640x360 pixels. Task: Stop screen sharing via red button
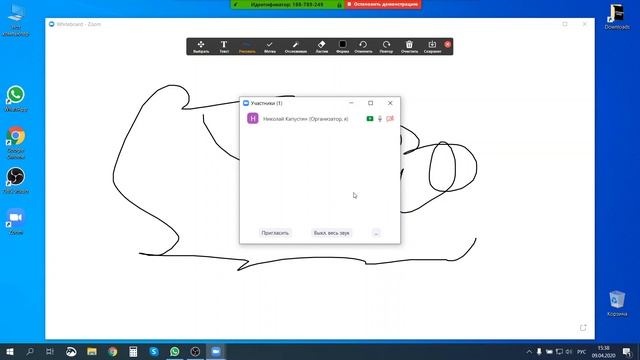383,4
